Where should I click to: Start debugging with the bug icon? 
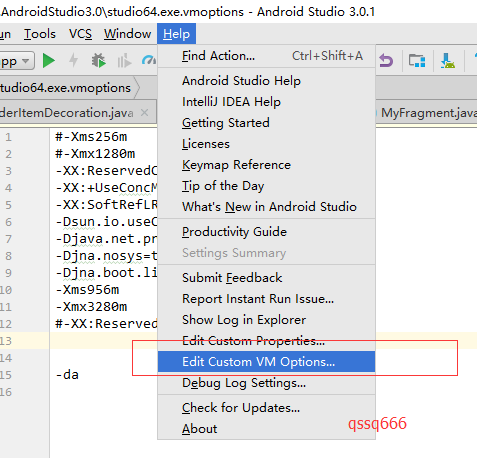pos(98,61)
